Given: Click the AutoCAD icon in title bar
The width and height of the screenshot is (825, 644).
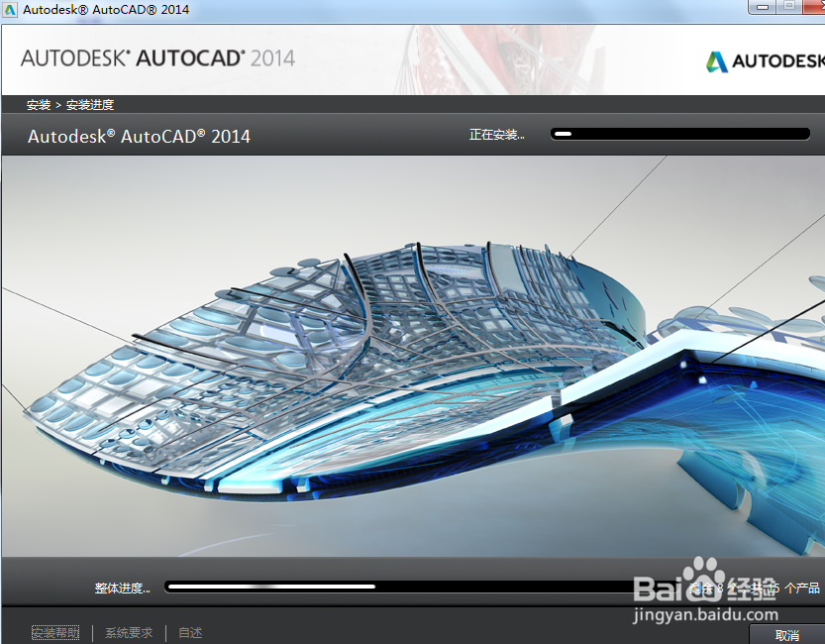Looking at the screenshot, I should coord(10,10).
